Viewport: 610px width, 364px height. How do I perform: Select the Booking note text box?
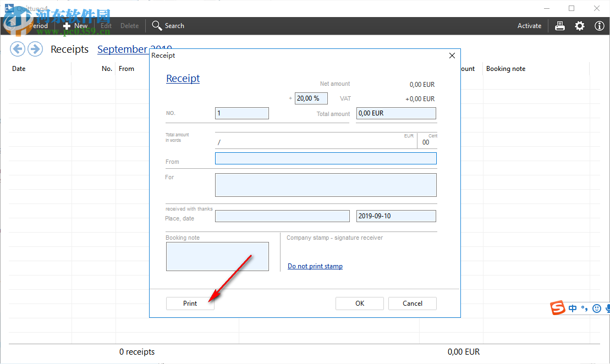pos(217,256)
